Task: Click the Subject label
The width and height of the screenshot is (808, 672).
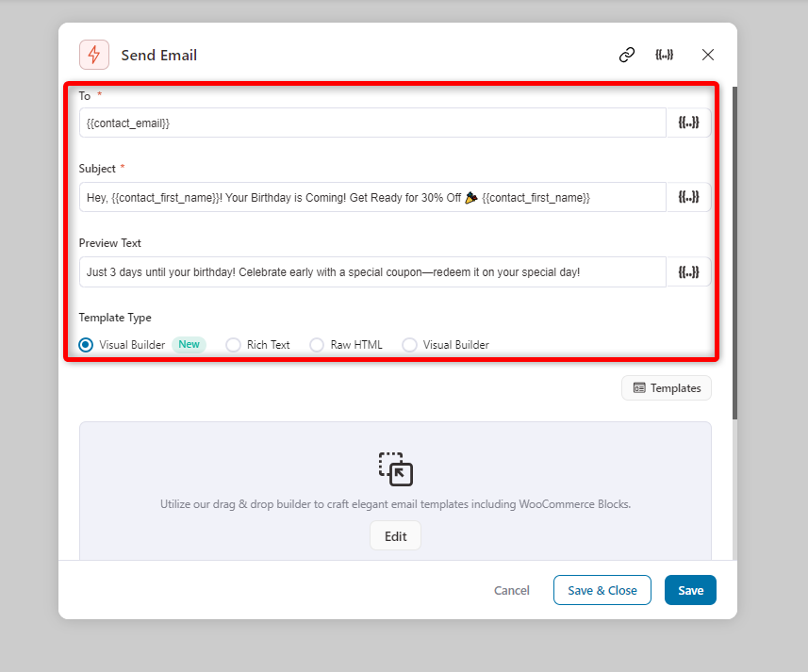Action: [x=97, y=169]
